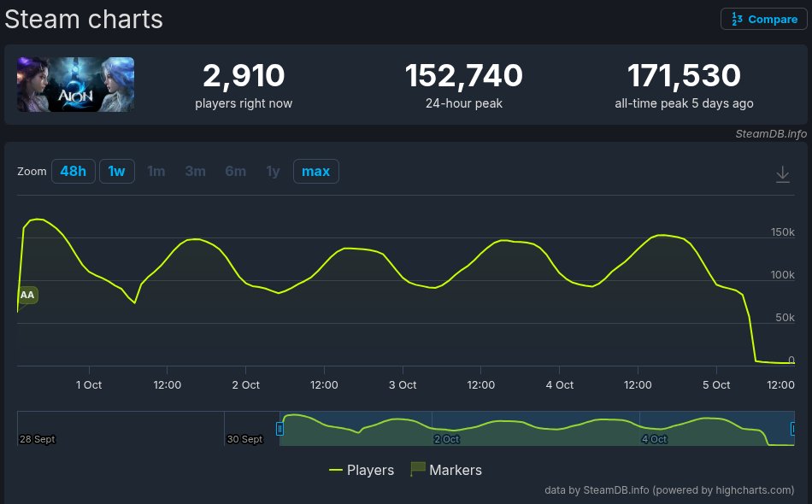This screenshot has width=812, height=504.
Task: Click the '1 Oct' axis label
Action: 89,385
